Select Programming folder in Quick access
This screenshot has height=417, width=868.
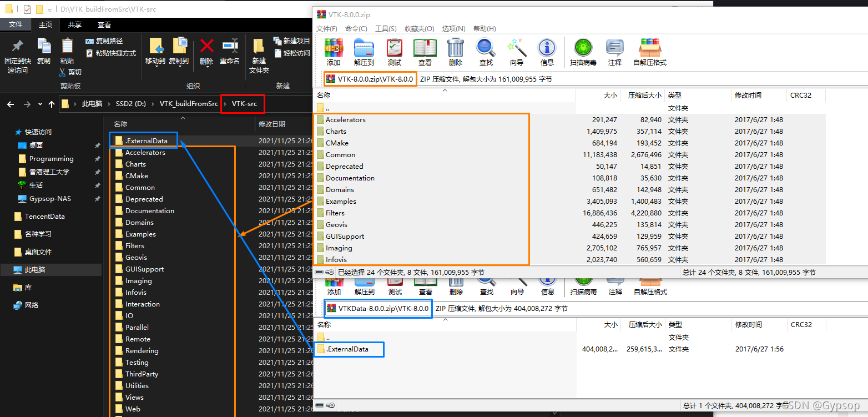pyautogui.click(x=51, y=159)
